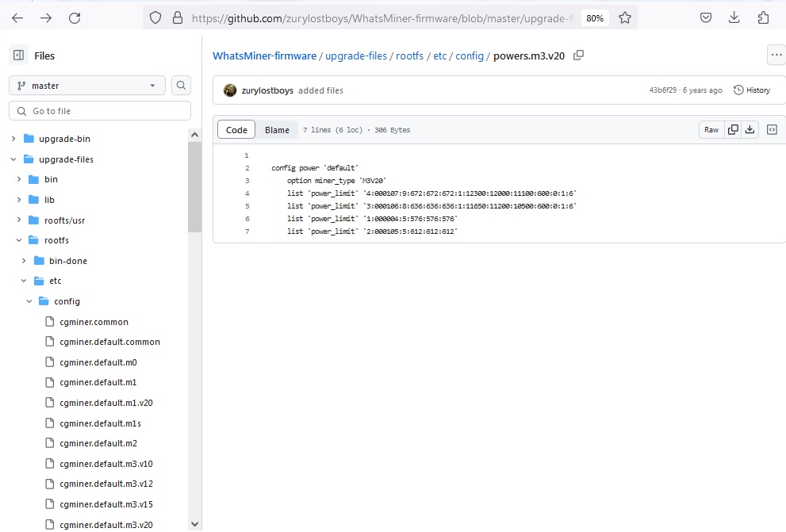Open the History link
786x532 pixels.
(752, 90)
